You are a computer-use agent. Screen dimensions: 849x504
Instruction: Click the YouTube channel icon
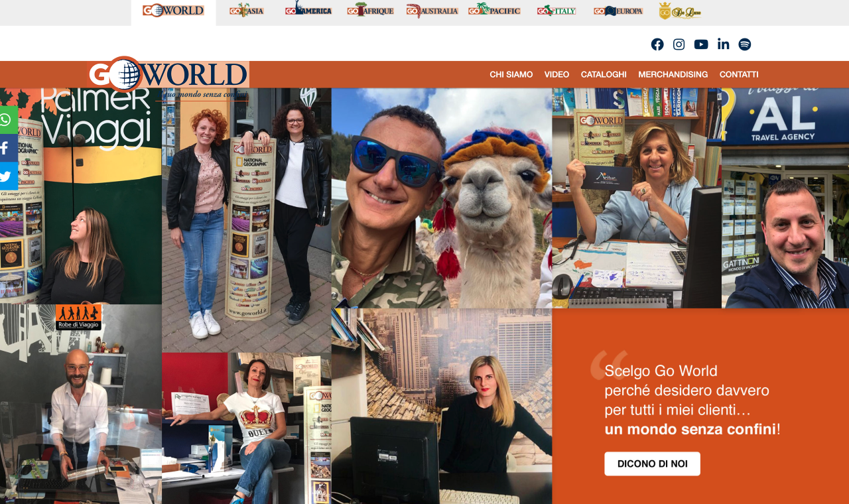point(701,44)
